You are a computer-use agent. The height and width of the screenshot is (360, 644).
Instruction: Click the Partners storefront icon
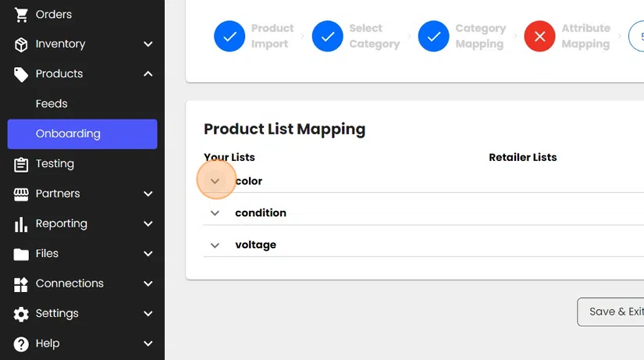tap(21, 194)
